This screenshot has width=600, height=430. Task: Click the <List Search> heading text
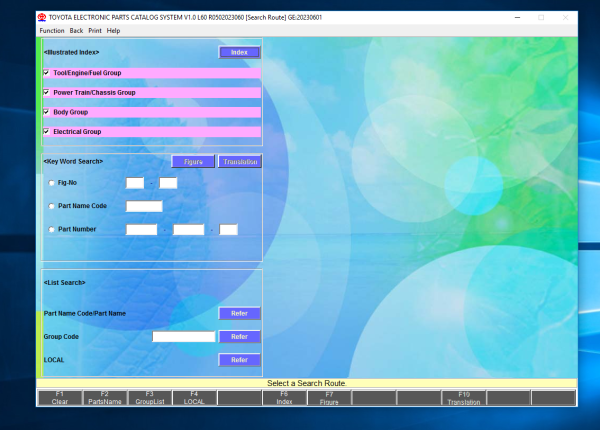tap(64, 283)
